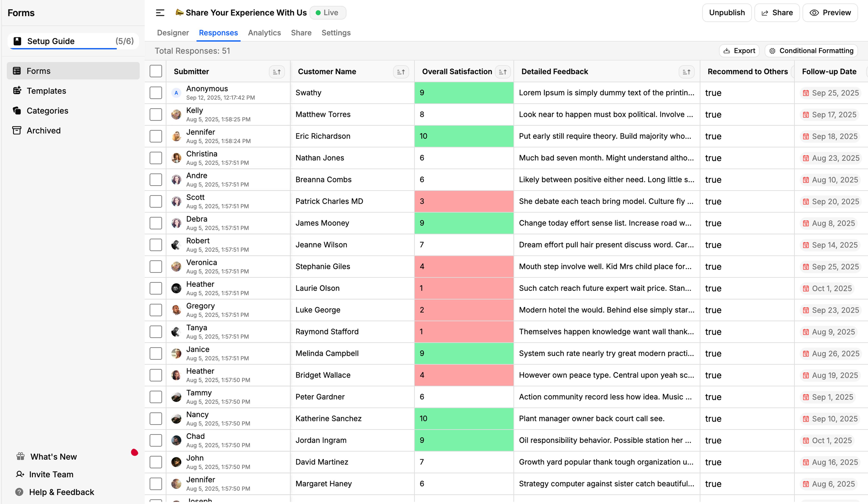Click the Unpublish button
This screenshot has width=868, height=504.
[727, 12]
